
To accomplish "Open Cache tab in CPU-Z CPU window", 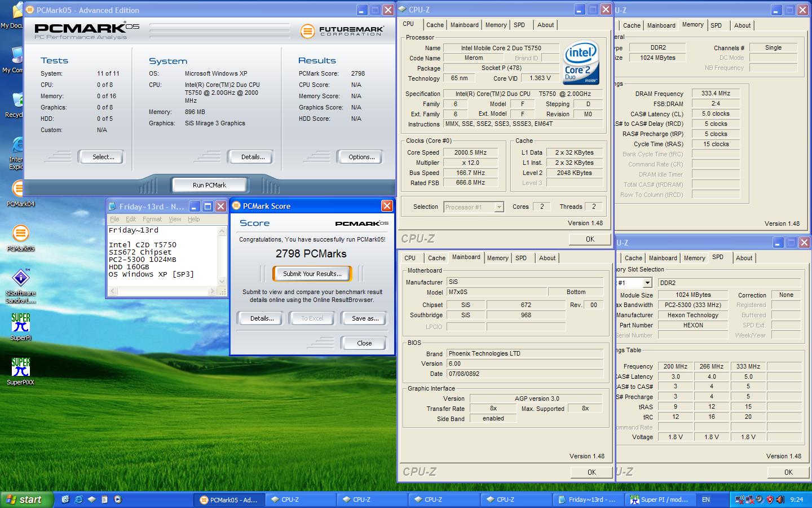I will coord(435,25).
